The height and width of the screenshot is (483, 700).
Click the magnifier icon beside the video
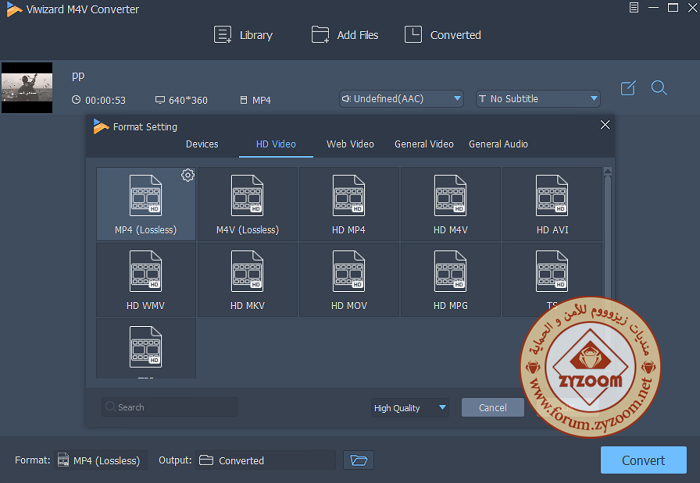(658, 87)
